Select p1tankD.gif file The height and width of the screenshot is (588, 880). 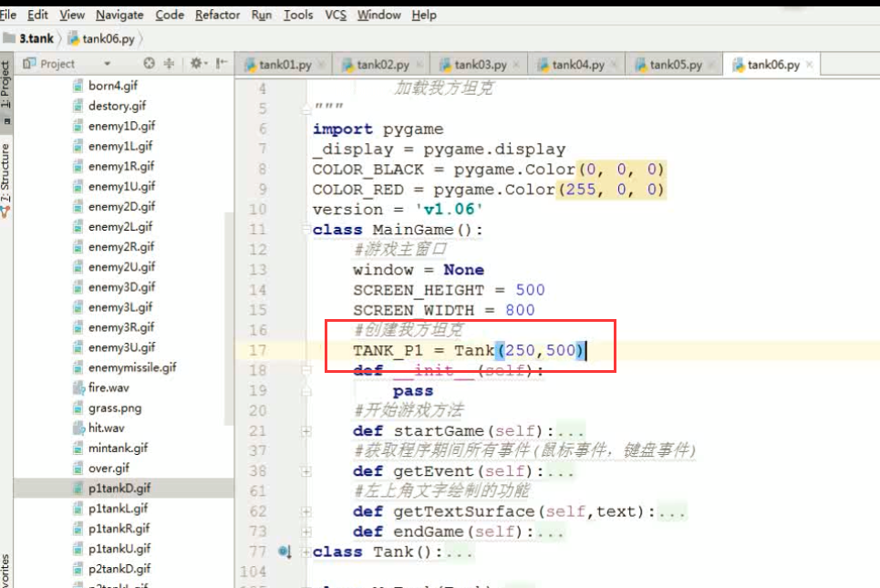119,488
